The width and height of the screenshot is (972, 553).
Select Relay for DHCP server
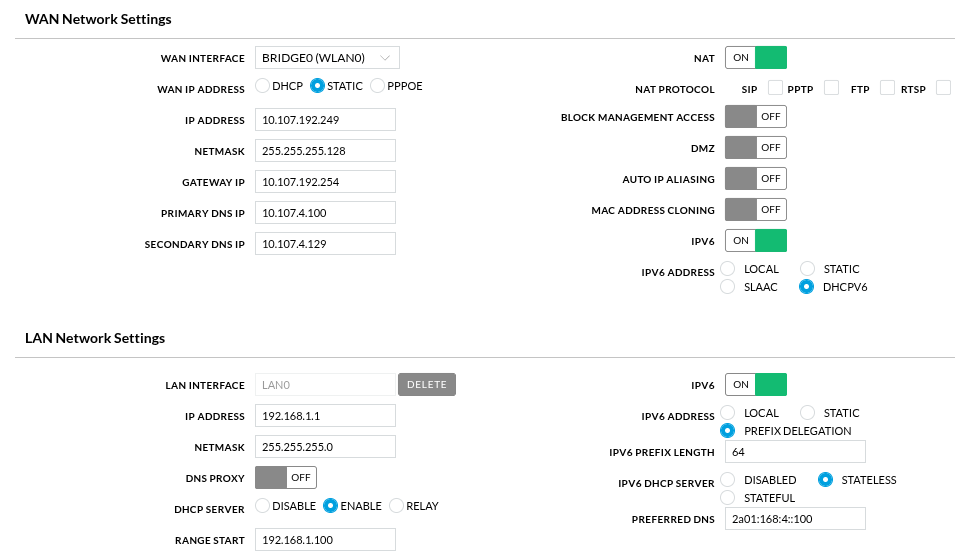397,506
